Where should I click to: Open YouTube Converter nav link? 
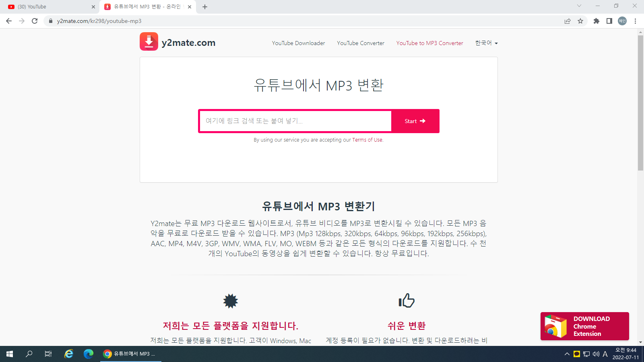[x=361, y=43]
